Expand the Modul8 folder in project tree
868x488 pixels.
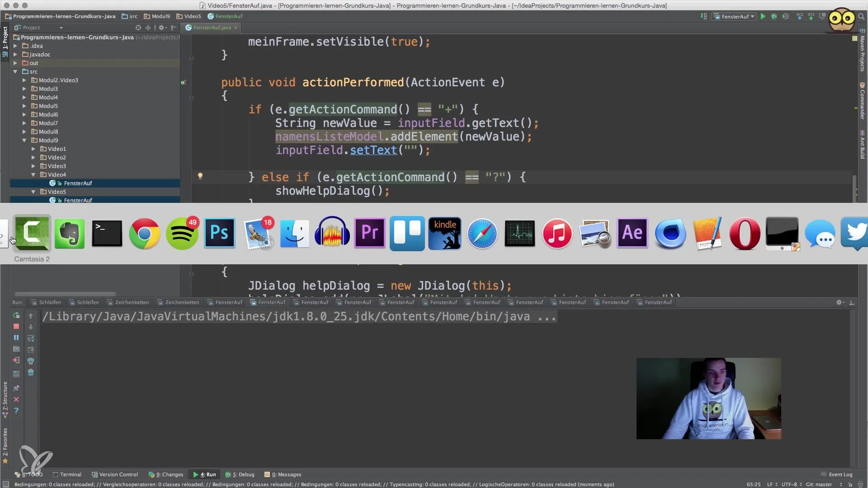coord(24,131)
